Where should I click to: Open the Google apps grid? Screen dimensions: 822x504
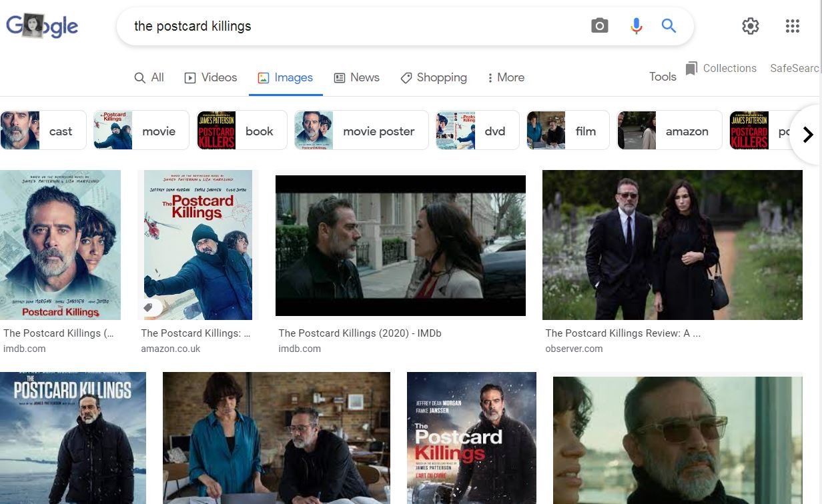tap(792, 26)
